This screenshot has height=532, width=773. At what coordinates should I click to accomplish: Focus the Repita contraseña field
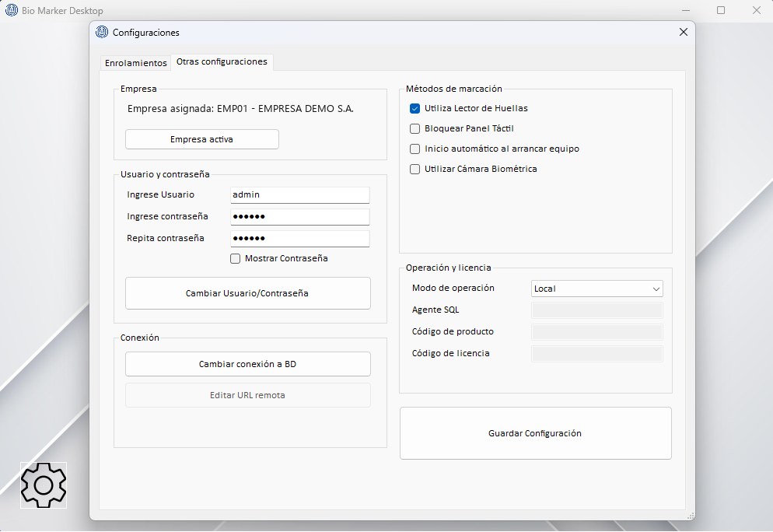(x=299, y=239)
